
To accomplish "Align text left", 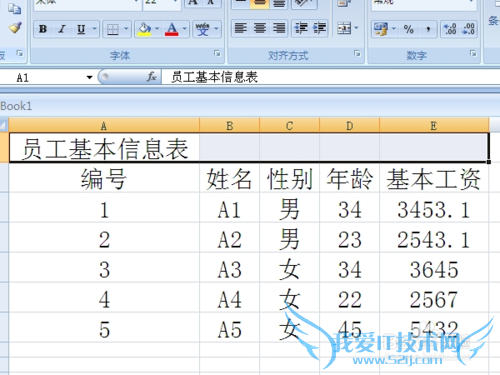I will pos(241,29).
